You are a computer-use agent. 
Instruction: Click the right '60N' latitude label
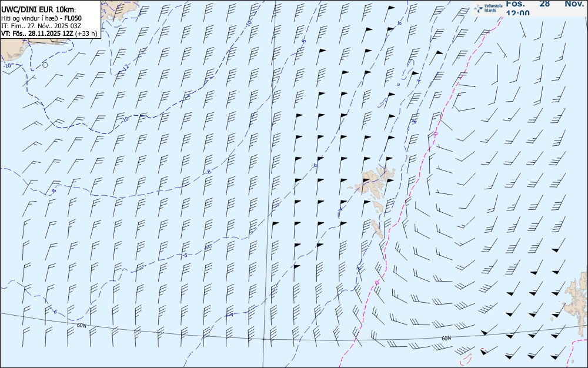[x=446, y=339]
